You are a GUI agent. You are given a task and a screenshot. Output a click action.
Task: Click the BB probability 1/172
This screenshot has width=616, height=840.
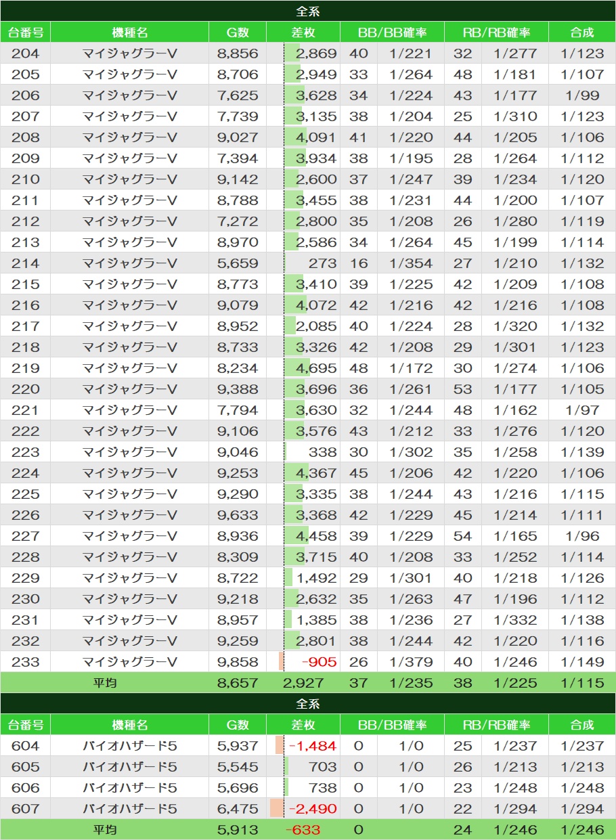point(411,368)
